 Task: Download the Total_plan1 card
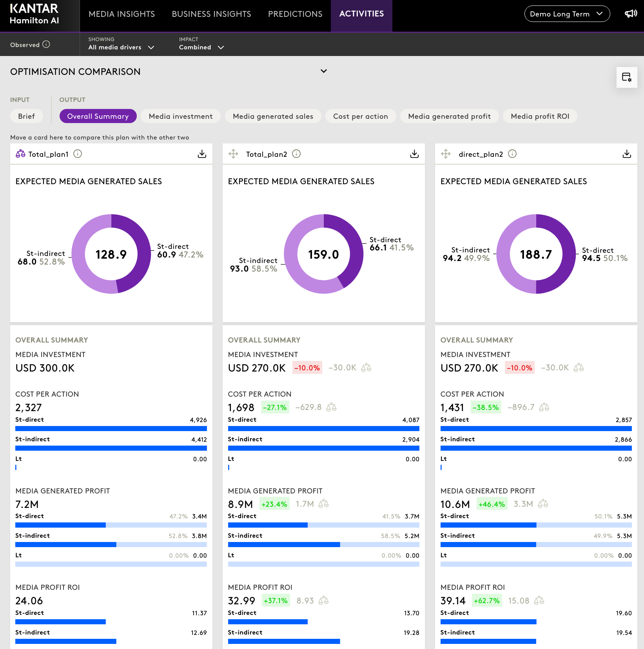pos(202,154)
